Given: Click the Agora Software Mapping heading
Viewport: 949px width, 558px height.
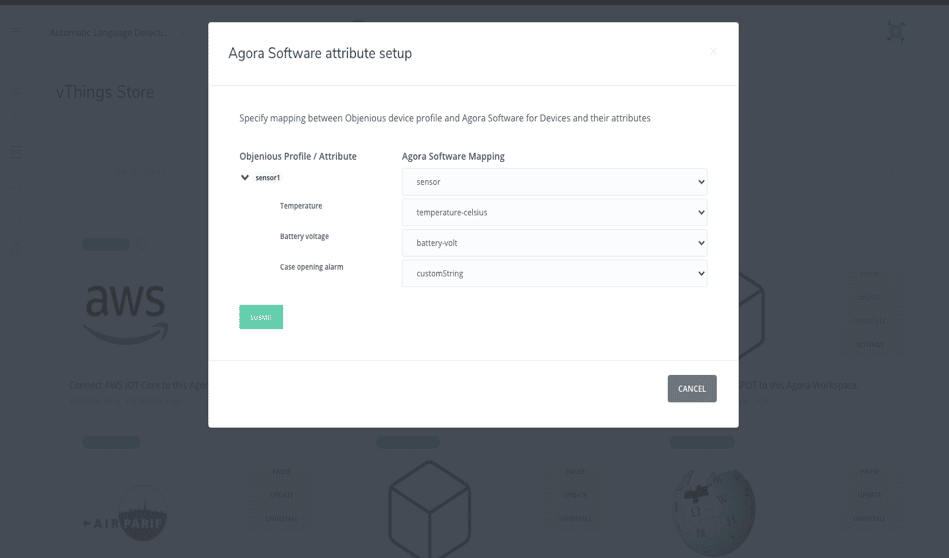Looking at the screenshot, I should tap(453, 156).
